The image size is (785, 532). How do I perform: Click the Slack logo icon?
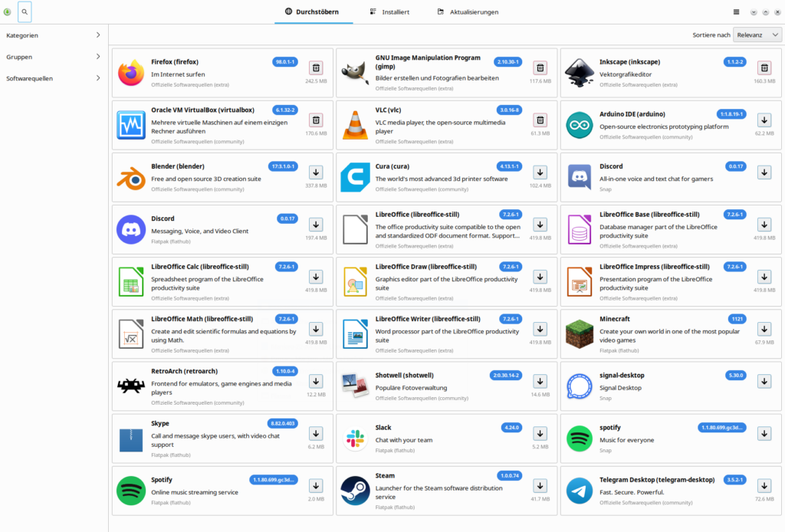[355, 439]
